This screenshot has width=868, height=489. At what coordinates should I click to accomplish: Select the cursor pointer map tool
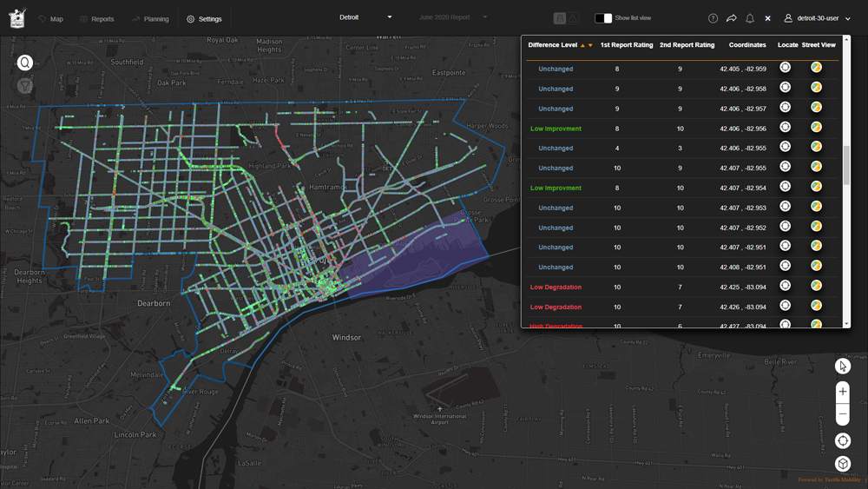coord(843,366)
